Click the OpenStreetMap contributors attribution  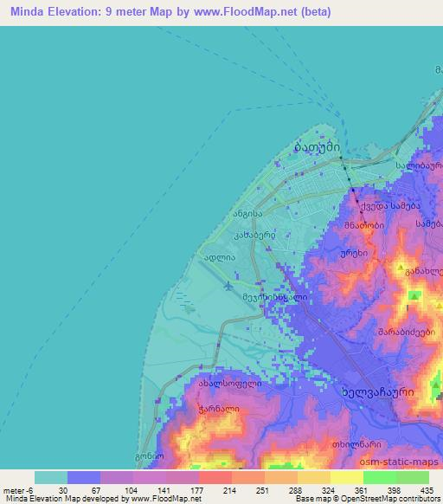point(390,499)
